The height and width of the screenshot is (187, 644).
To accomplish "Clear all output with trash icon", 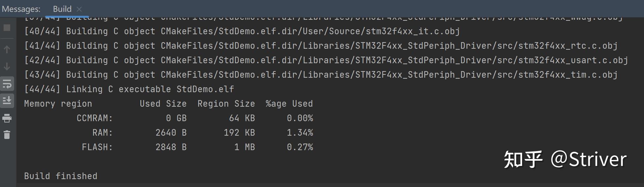I will [x=7, y=135].
